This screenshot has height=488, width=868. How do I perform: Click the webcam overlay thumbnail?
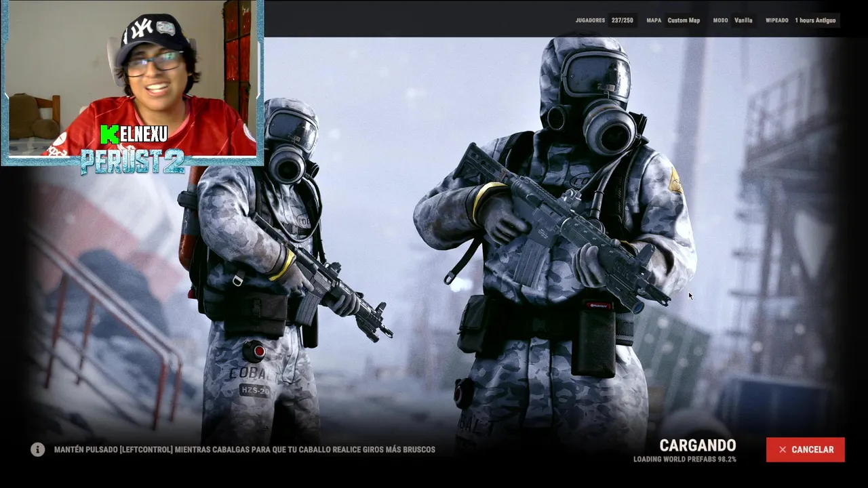[132, 81]
